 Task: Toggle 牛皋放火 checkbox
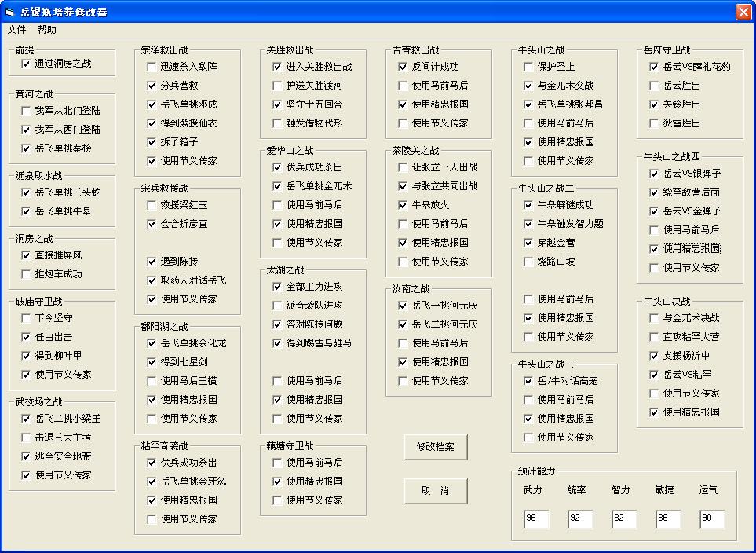pos(403,205)
